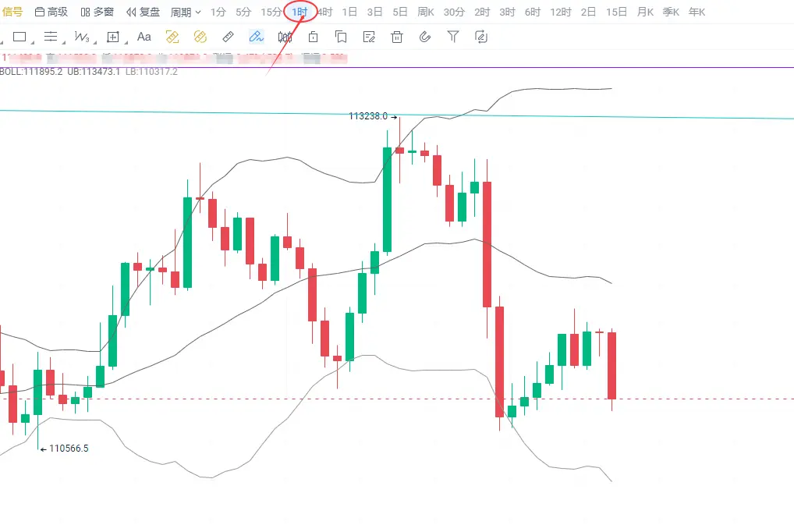Switch to the 15分 timeframe

pos(271,12)
